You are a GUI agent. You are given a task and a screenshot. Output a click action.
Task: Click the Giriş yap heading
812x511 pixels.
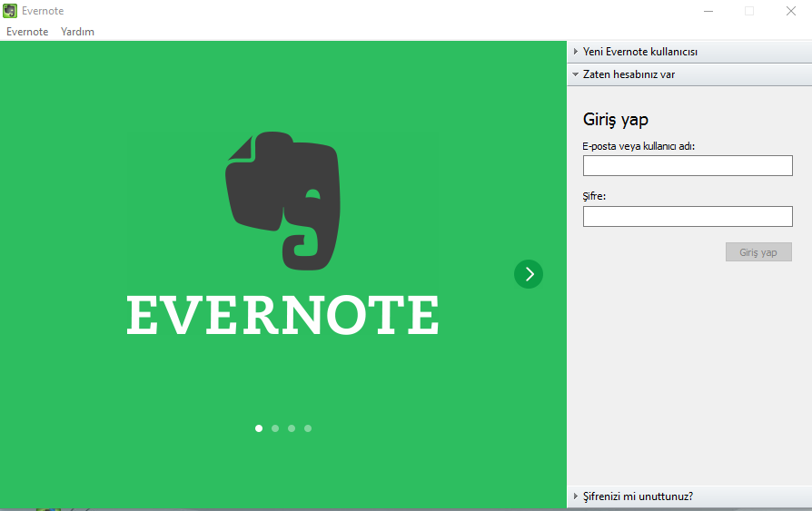(616, 120)
